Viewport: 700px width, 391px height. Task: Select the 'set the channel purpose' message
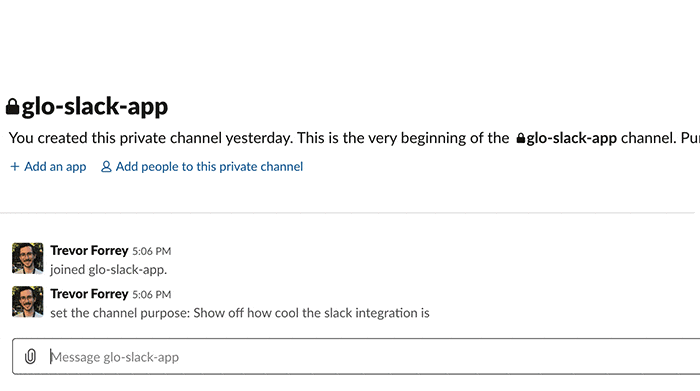[240, 313]
